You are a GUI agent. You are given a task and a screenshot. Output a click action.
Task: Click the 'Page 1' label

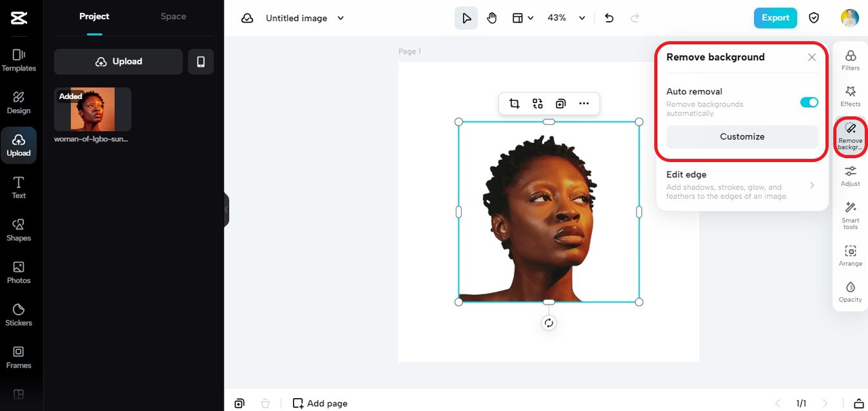click(410, 52)
